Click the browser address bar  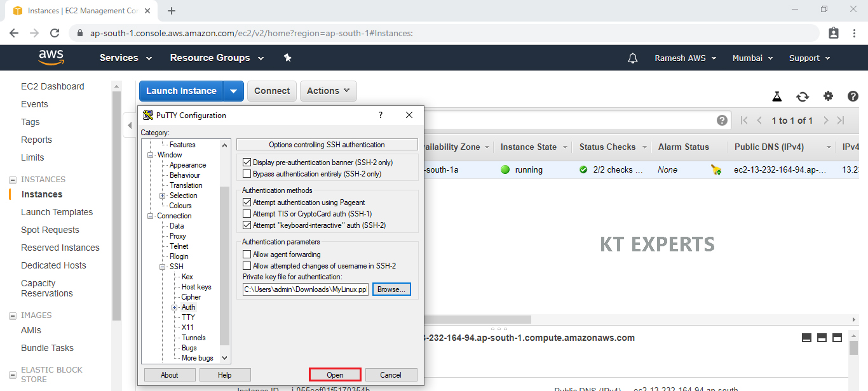click(x=445, y=33)
